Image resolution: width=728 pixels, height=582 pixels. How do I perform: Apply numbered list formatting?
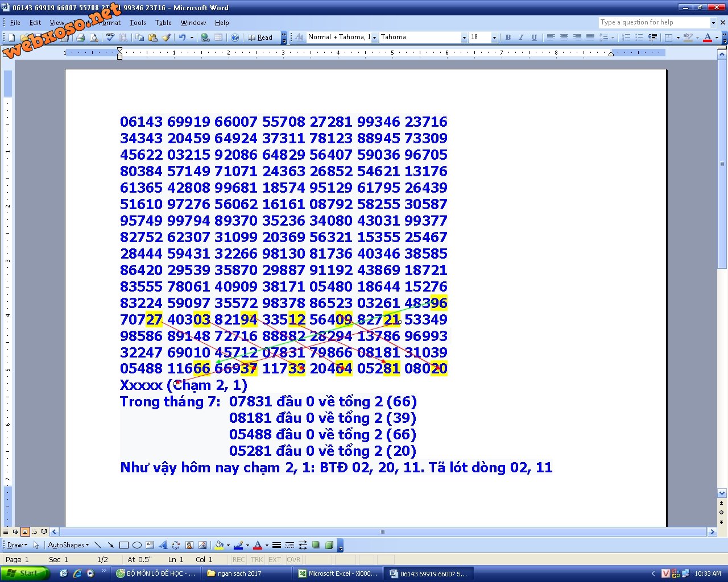pyautogui.click(x=626, y=38)
